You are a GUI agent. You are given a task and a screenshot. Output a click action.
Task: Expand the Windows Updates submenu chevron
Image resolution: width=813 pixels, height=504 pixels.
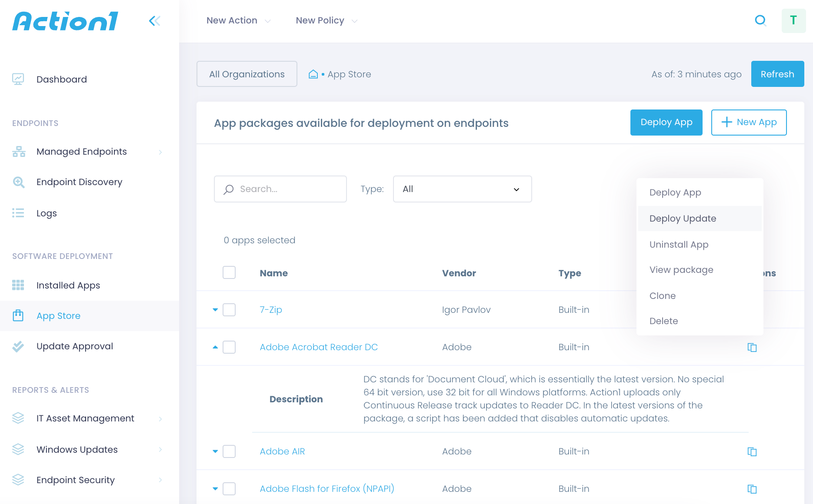coord(160,449)
